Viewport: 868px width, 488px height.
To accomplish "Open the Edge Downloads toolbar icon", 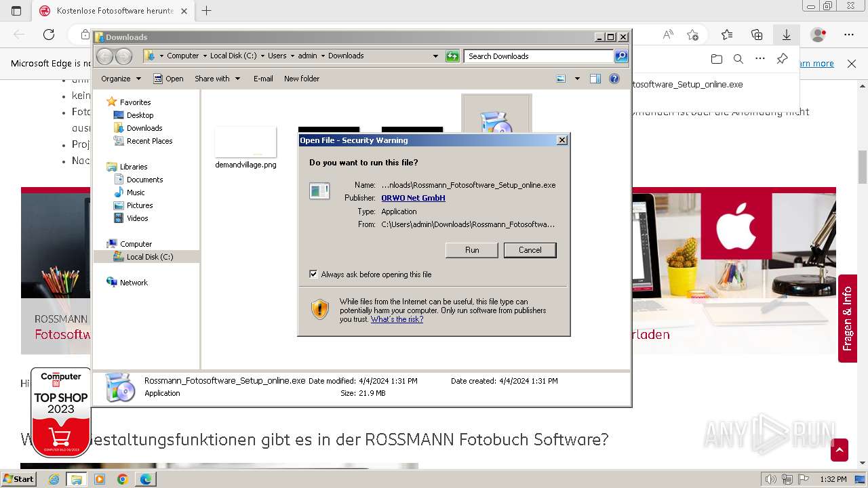I will (787, 35).
